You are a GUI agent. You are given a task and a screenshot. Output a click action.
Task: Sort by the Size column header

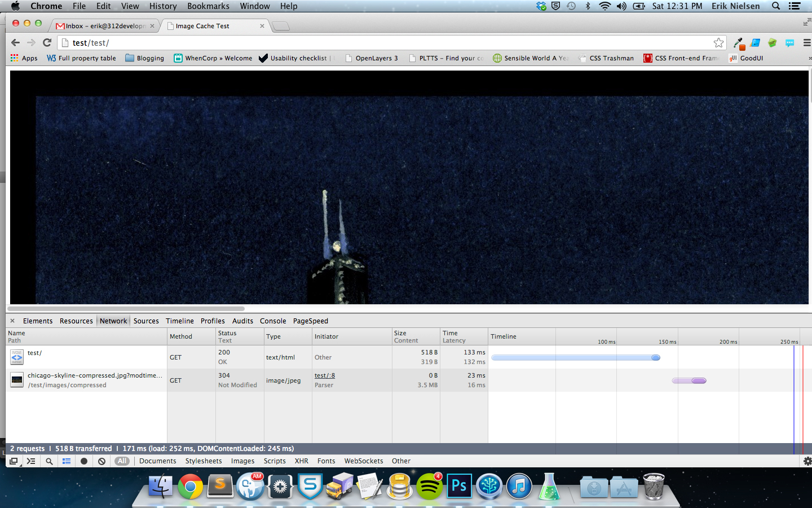(x=400, y=333)
